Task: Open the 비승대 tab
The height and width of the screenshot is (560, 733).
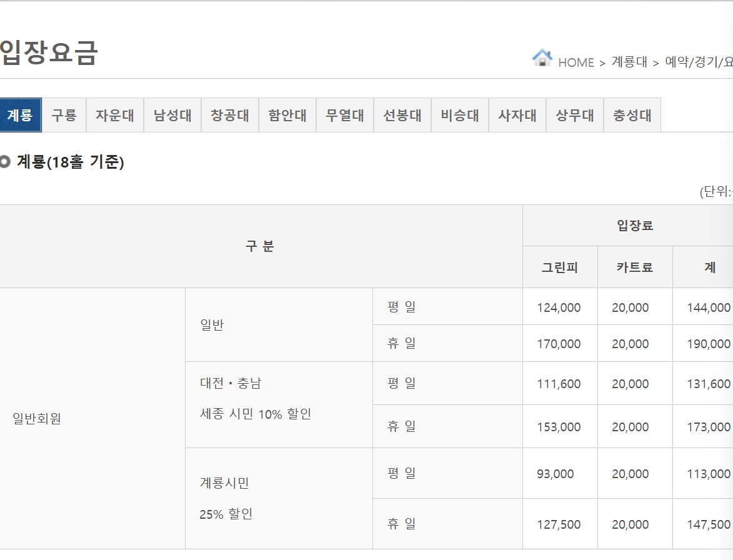Action: tap(460, 116)
